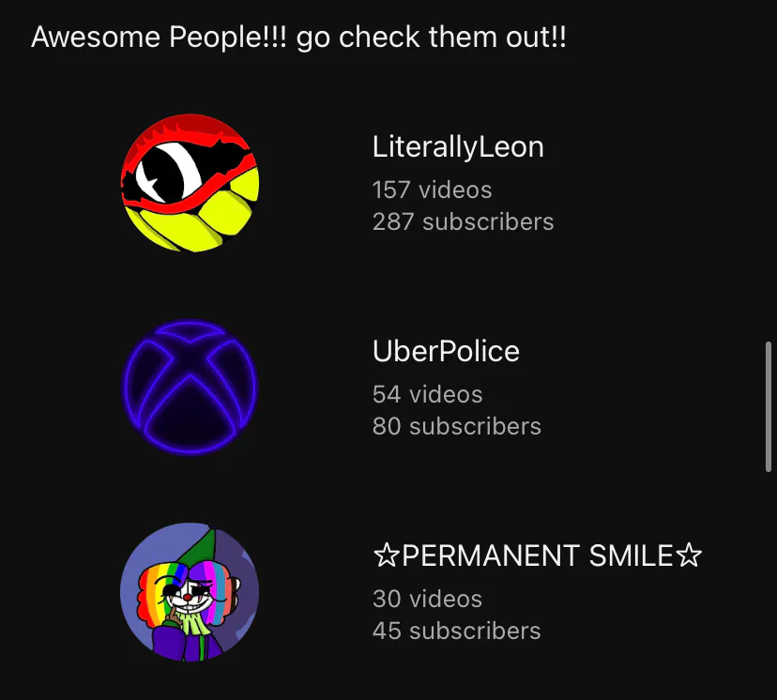Screen dimensions: 777x700
Task: Click the star after PERMANENT SMILE
Action: (690, 555)
